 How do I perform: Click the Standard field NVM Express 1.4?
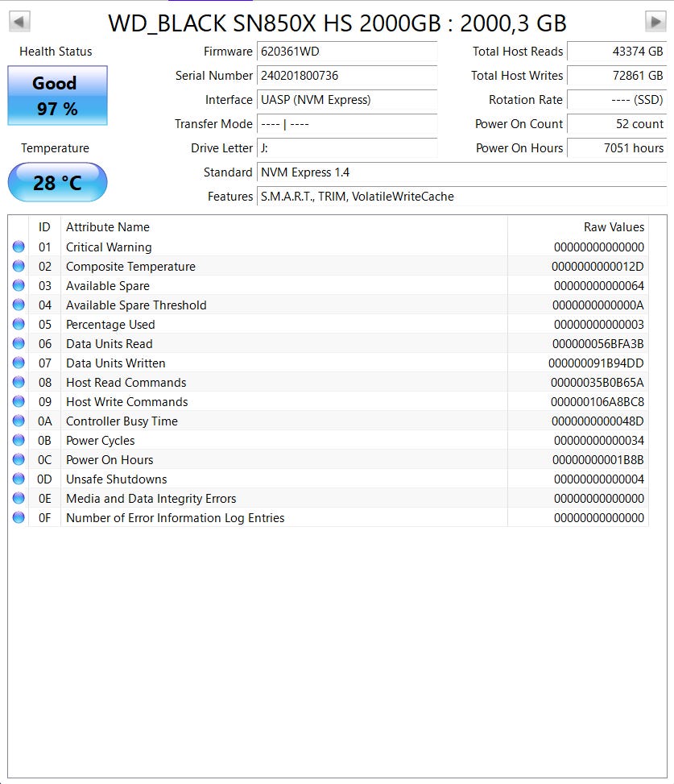[461, 172]
